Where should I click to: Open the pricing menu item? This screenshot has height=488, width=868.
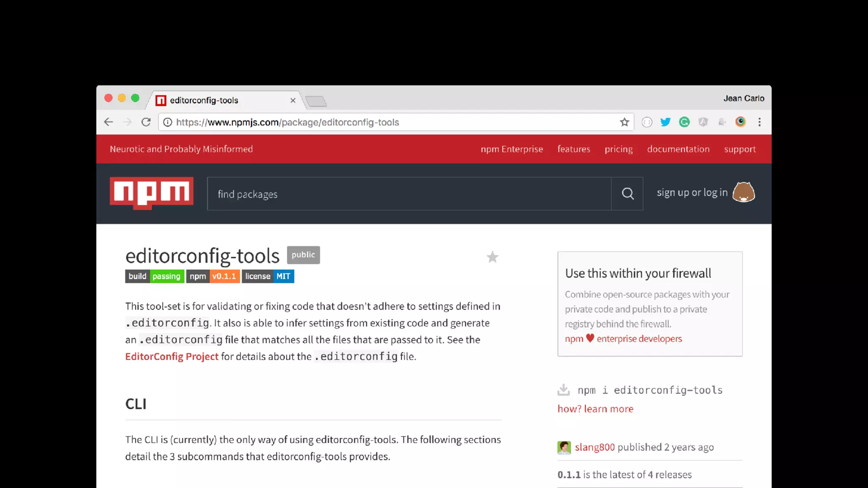[618, 150]
